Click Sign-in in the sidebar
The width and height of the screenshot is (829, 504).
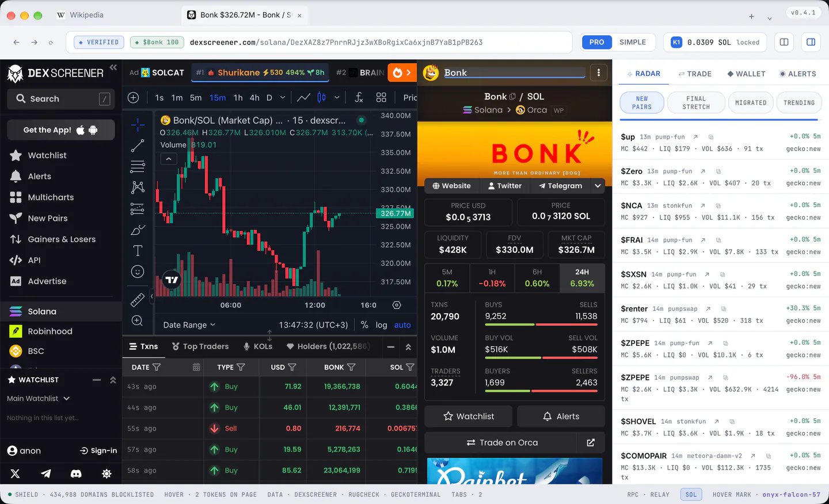(98, 450)
